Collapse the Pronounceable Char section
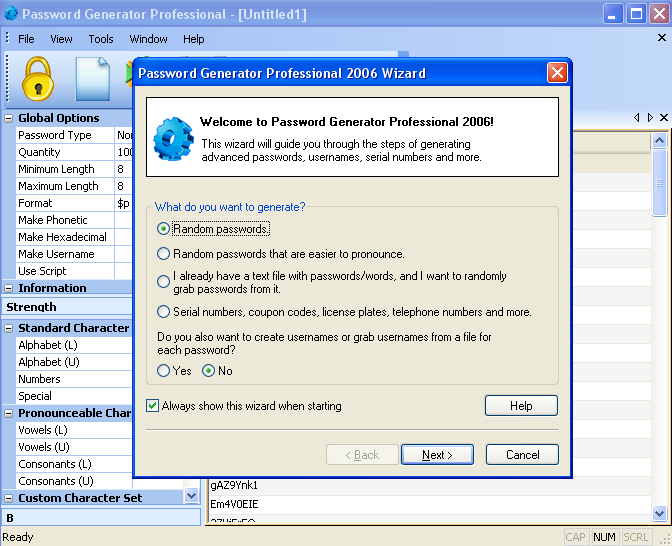This screenshot has width=672, height=546. click(9, 414)
